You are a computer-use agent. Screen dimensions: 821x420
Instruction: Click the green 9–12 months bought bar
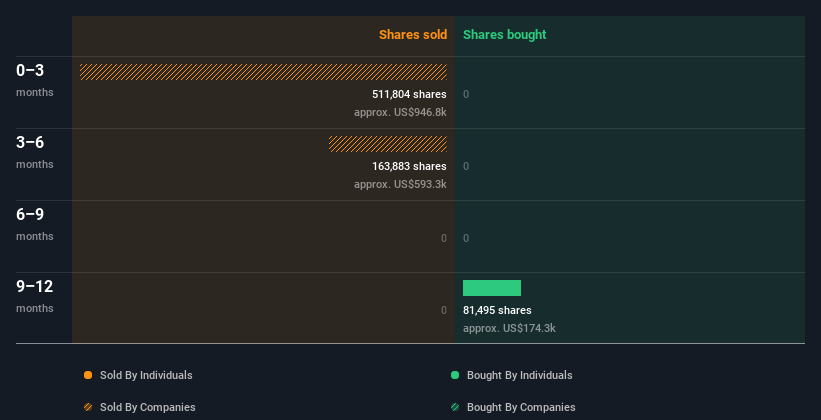pos(492,288)
